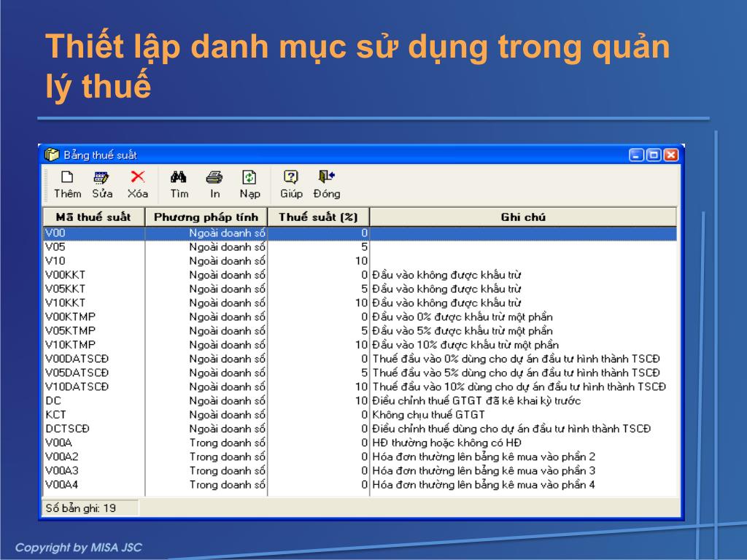Click the Bảng thuế suất title bar icon
Viewport: 747px width, 560px height.
[x=52, y=155]
